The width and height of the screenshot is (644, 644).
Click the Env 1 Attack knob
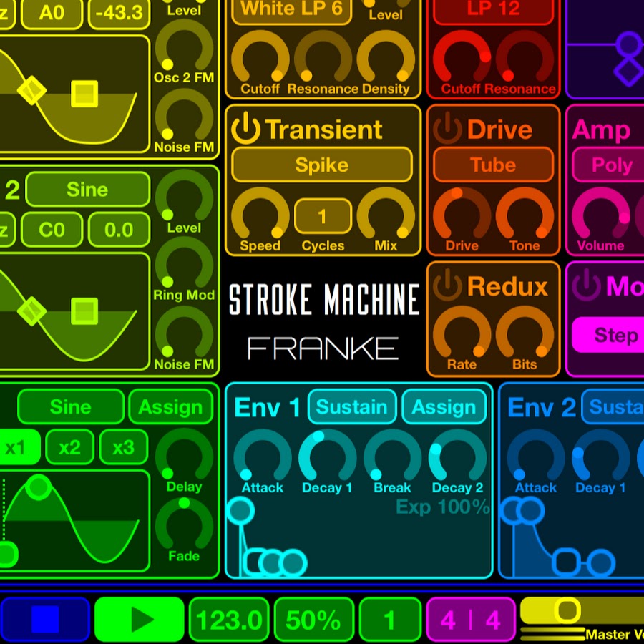262,457
